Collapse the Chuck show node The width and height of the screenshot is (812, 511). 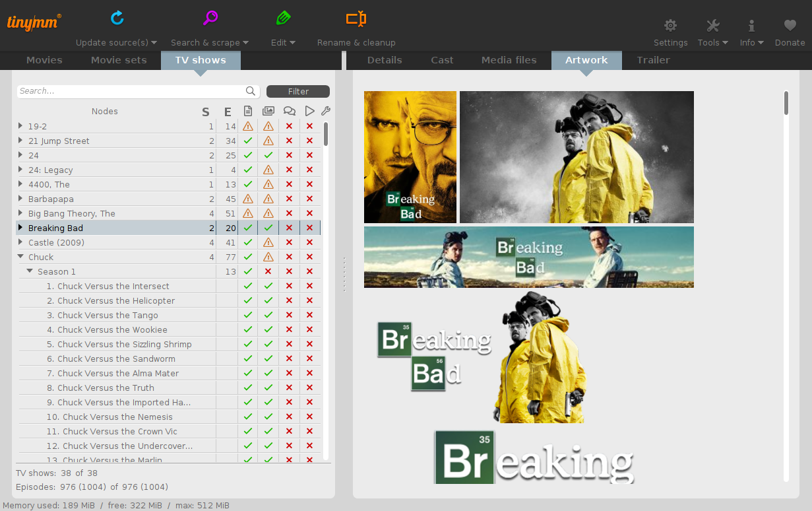[x=20, y=257]
